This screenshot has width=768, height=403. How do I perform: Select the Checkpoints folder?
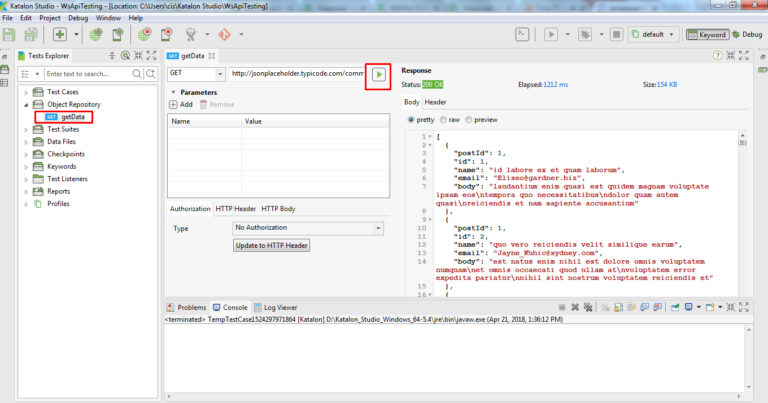[66, 154]
